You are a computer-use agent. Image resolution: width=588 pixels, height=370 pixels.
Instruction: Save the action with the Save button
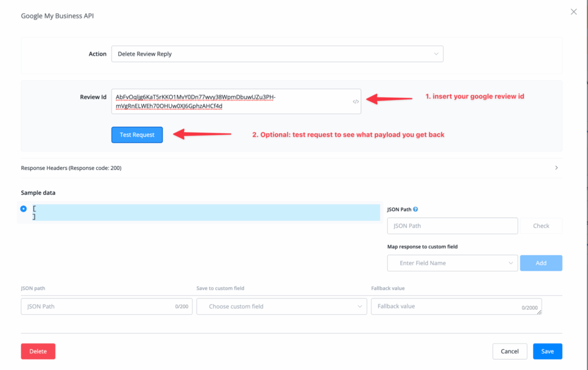coord(547,351)
